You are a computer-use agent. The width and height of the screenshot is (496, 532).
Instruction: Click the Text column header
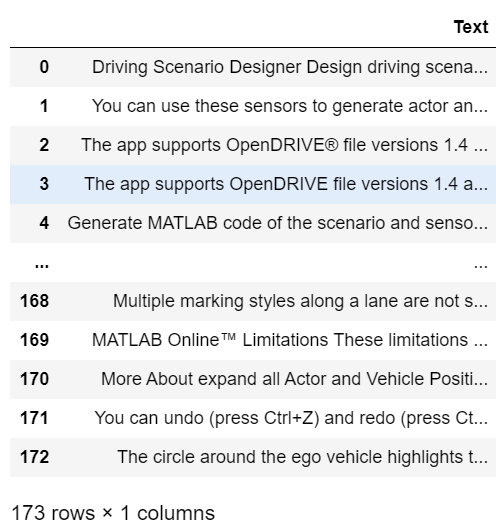click(x=471, y=27)
